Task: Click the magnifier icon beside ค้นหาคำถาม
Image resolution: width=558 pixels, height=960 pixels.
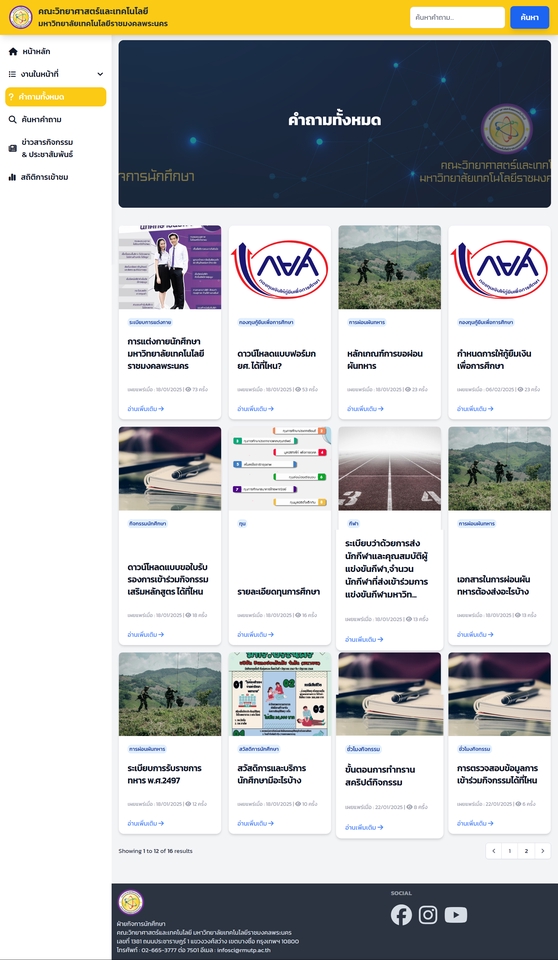Action: click(x=13, y=119)
